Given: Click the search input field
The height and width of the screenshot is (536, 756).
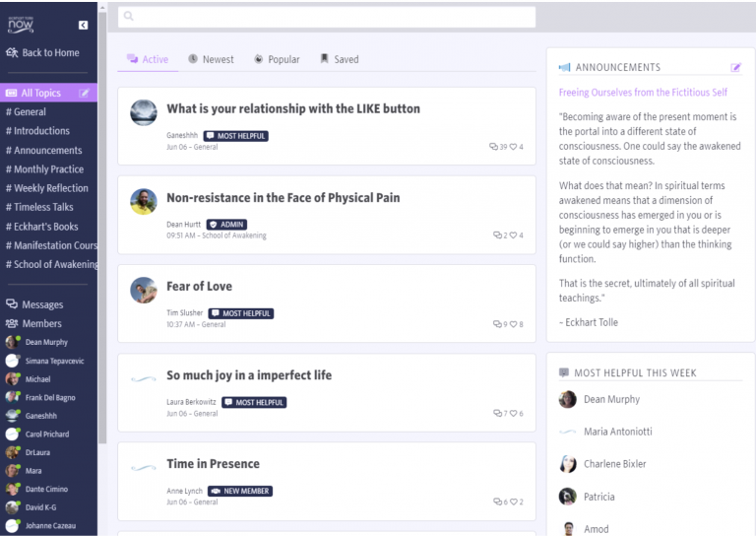Looking at the screenshot, I should (327, 17).
